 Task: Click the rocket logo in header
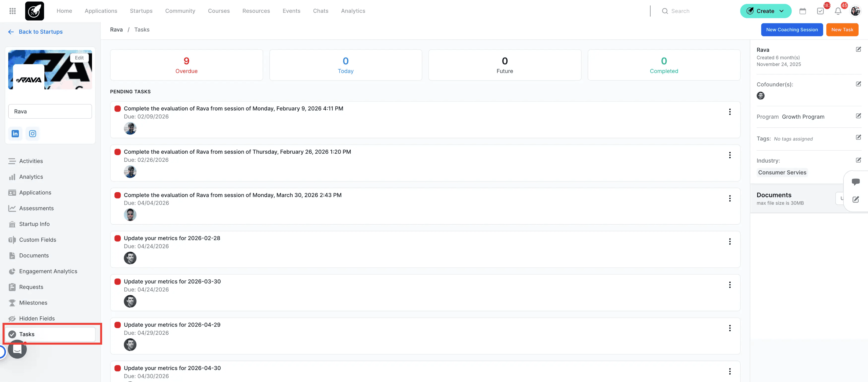[x=34, y=11]
